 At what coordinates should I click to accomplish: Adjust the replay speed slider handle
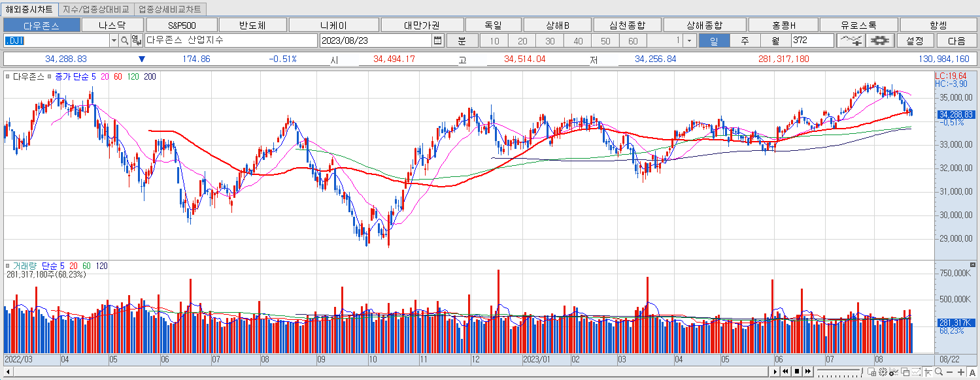pos(862,372)
